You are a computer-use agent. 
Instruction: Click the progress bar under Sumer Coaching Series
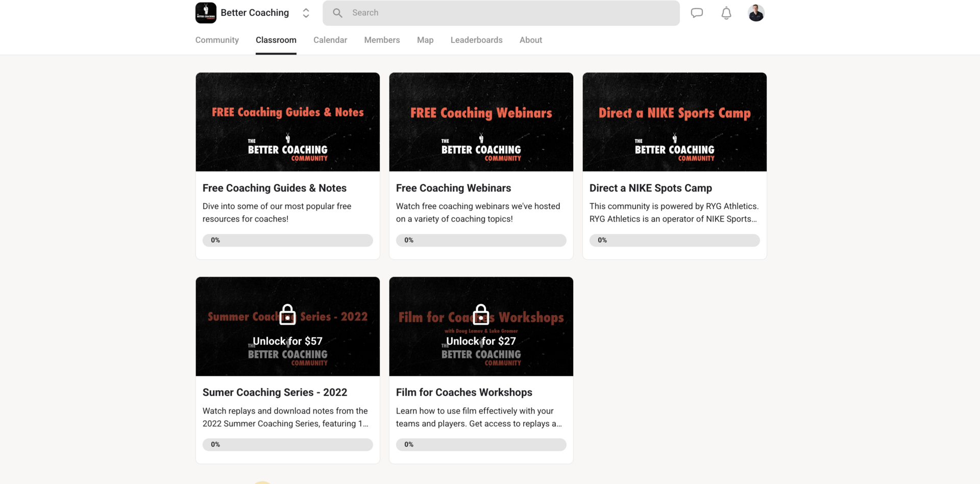288,444
